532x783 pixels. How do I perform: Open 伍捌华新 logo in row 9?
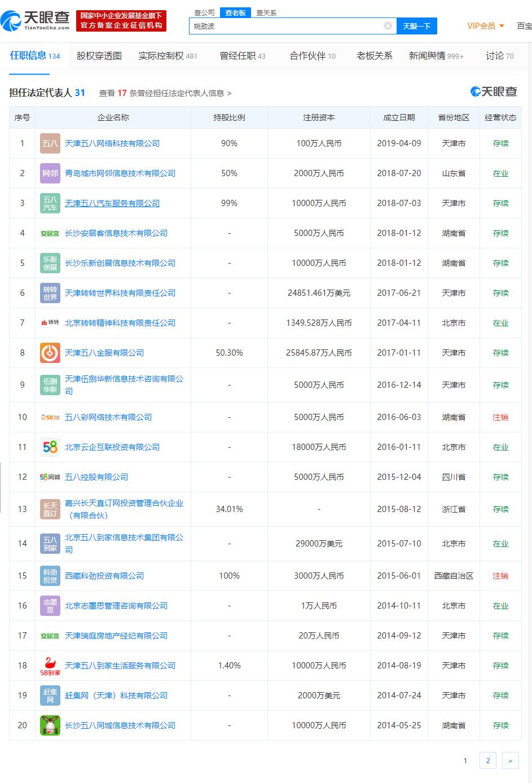50,385
